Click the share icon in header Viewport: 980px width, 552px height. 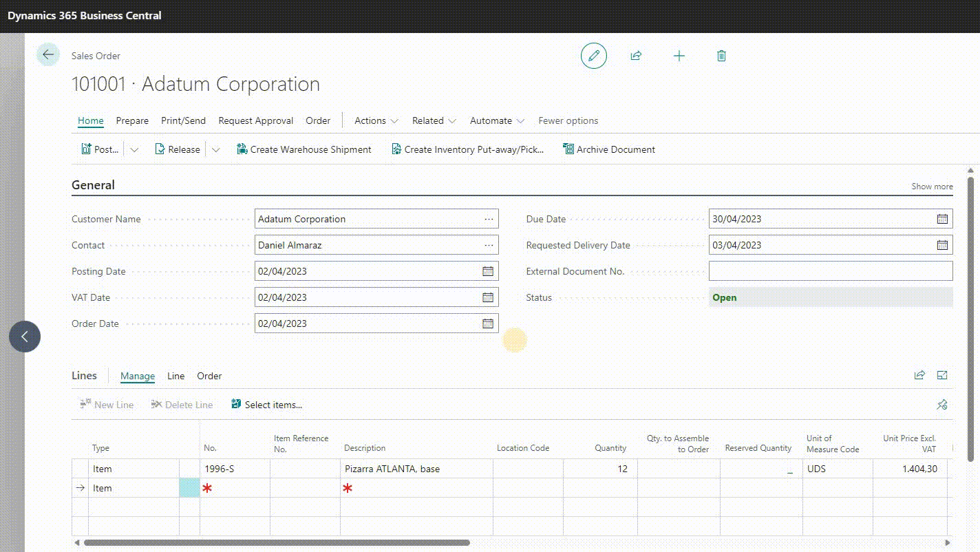(x=636, y=56)
